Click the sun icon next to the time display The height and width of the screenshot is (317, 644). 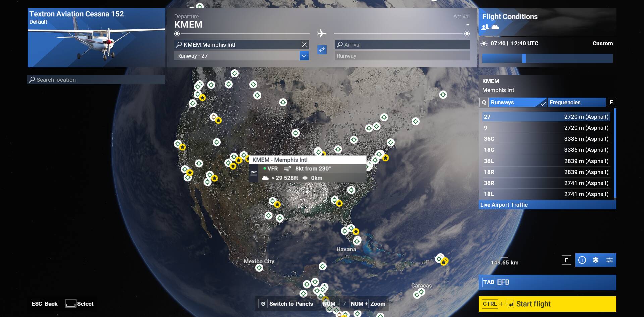484,43
